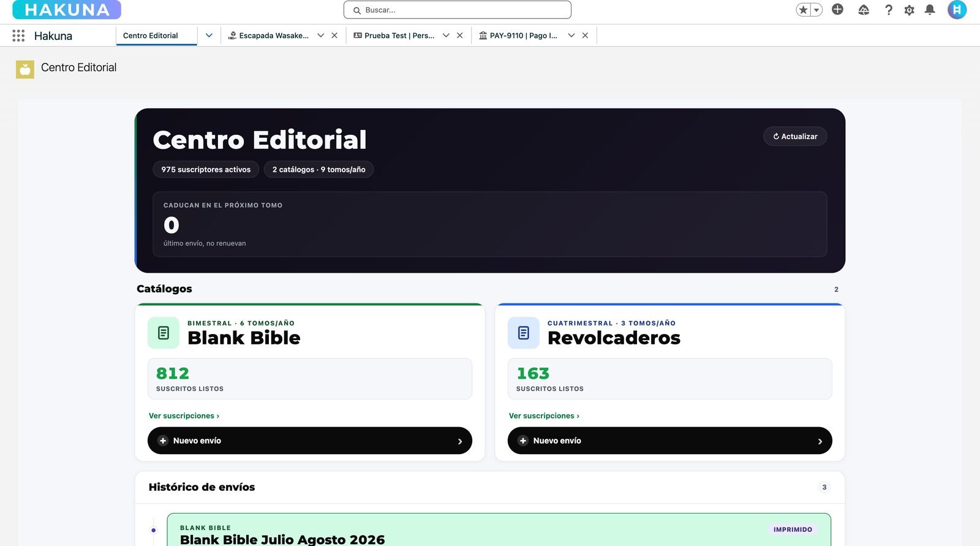
Task: Click the Actualizar refresh button
Action: [x=795, y=136]
